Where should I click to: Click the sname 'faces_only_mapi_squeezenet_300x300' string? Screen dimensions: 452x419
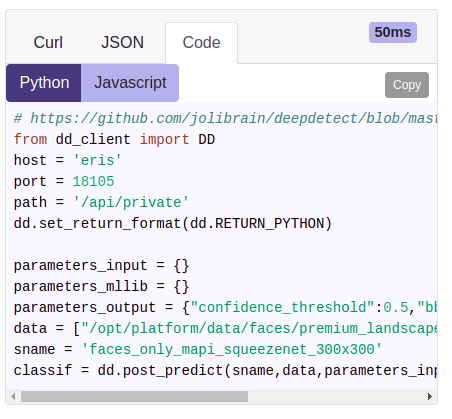[232, 349]
